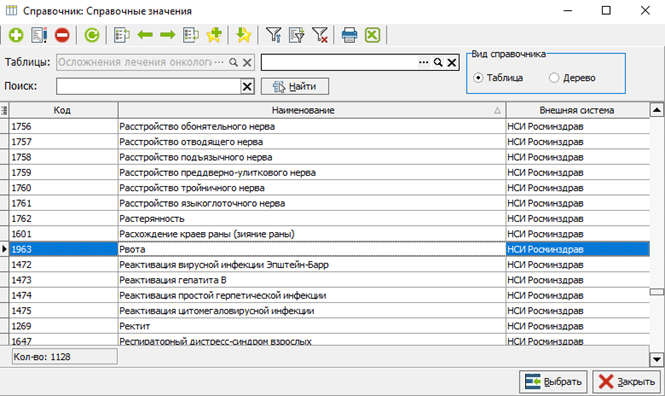Go forward with the green right arrow
Screen dimensions: 665x396
point(168,35)
